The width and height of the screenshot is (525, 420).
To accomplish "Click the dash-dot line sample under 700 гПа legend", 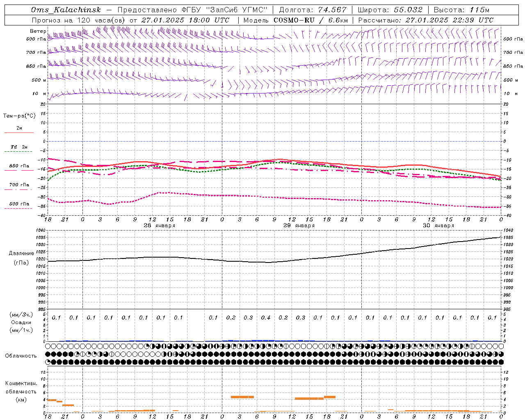I will tap(18, 189).
